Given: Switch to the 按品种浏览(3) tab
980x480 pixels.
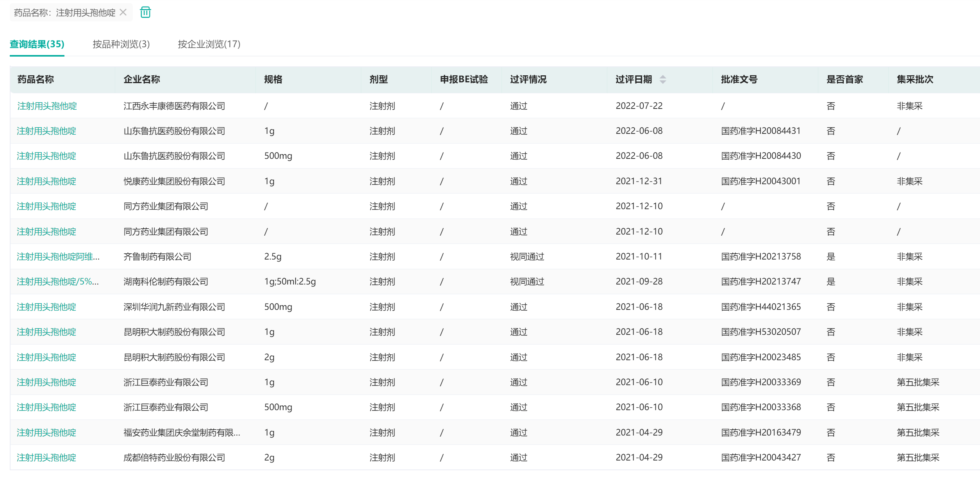Looking at the screenshot, I should (121, 44).
